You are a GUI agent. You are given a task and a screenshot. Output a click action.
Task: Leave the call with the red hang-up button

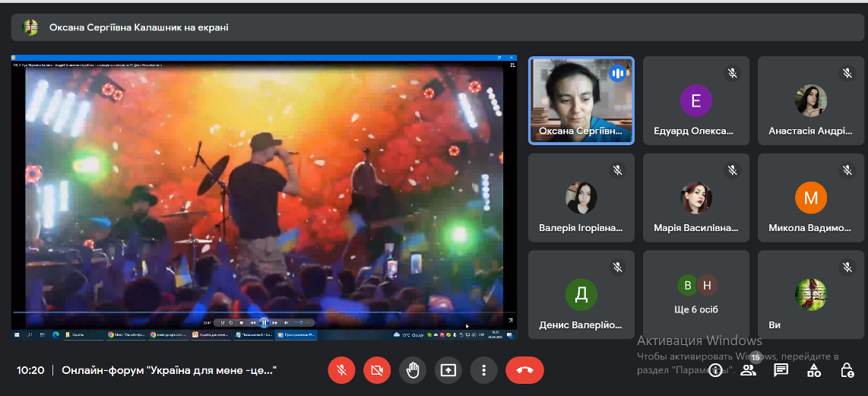[x=524, y=370]
